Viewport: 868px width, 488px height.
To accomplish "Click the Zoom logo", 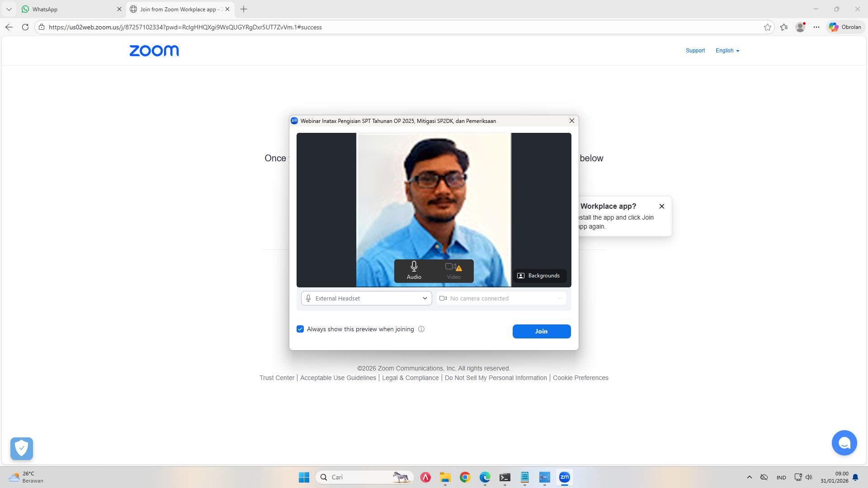I will pyautogui.click(x=154, y=51).
